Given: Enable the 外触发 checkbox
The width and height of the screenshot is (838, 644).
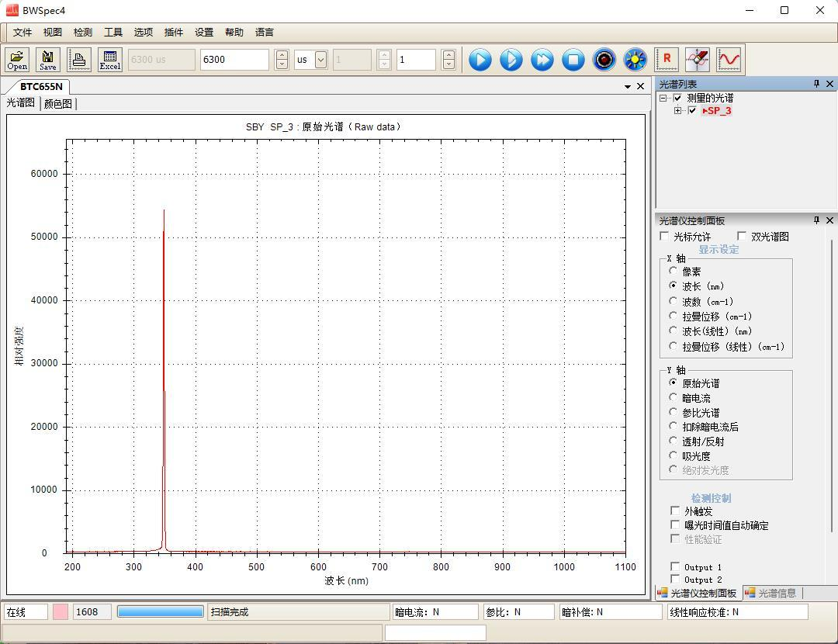Looking at the screenshot, I should pyautogui.click(x=675, y=511).
